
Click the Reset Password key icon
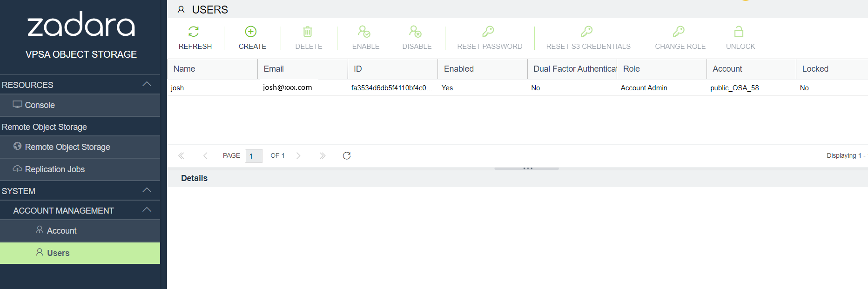[488, 32]
